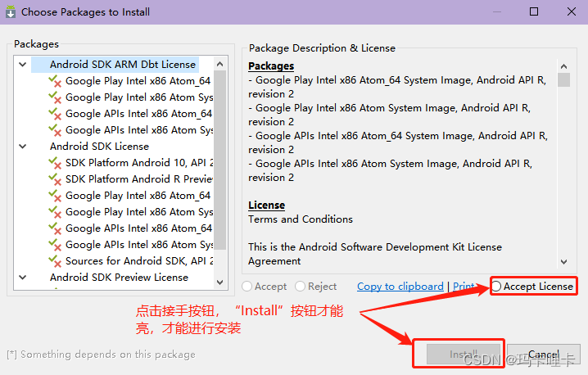This screenshot has height=375, width=588.
Task: Click the Copy to clipboard link
Action: pyautogui.click(x=400, y=287)
